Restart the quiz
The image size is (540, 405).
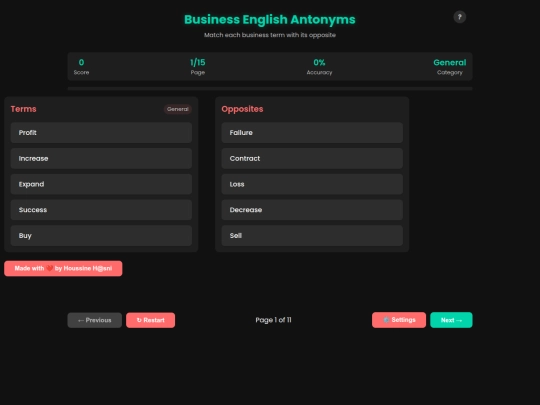[x=150, y=320]
